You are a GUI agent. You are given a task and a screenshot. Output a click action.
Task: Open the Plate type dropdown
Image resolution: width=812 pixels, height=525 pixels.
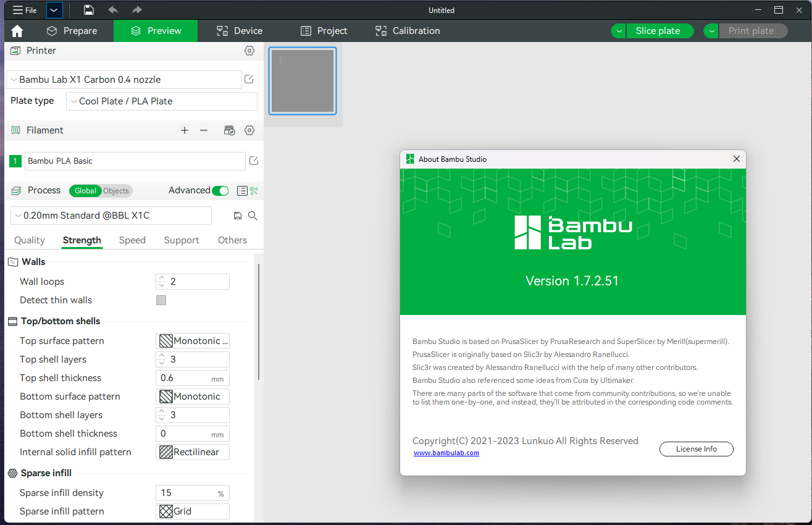pyautogui.click(x=162, y=101)
